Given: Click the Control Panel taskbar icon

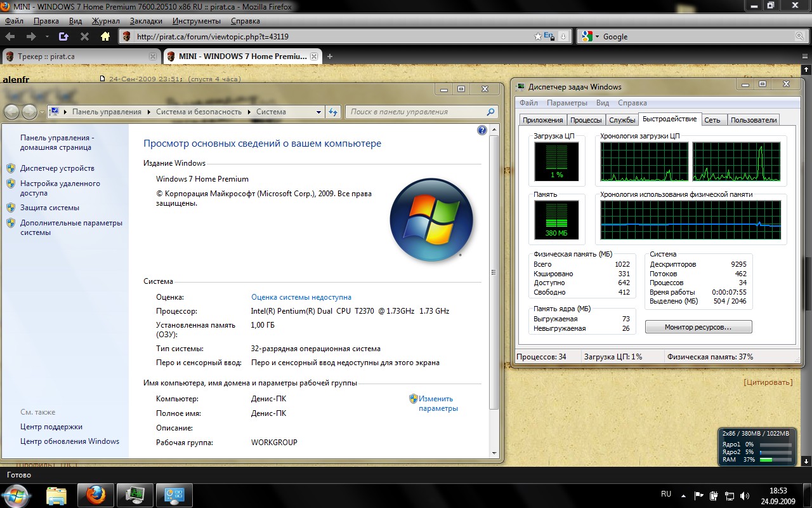Looking at the screenshot, I should click(174, 495).
